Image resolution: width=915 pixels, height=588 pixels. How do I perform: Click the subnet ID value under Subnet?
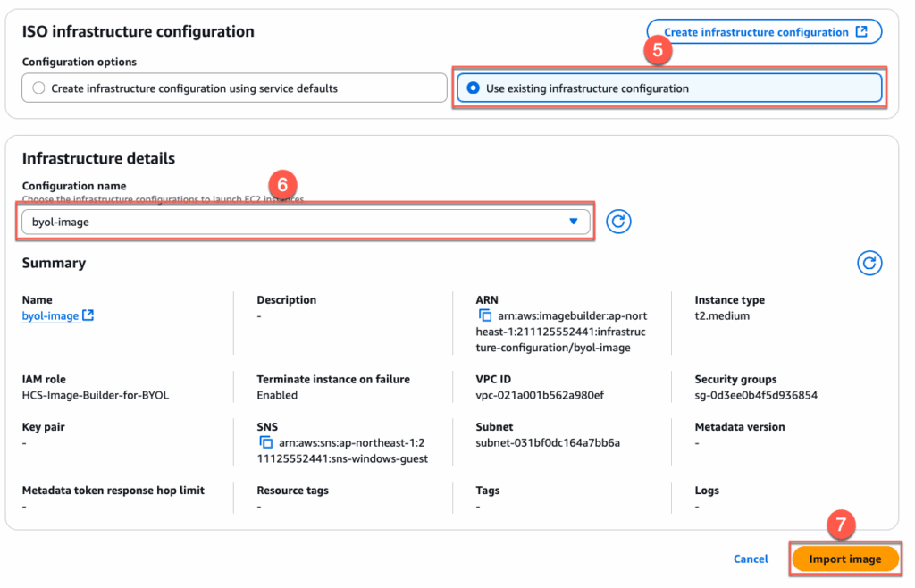(x=548, y=442)
